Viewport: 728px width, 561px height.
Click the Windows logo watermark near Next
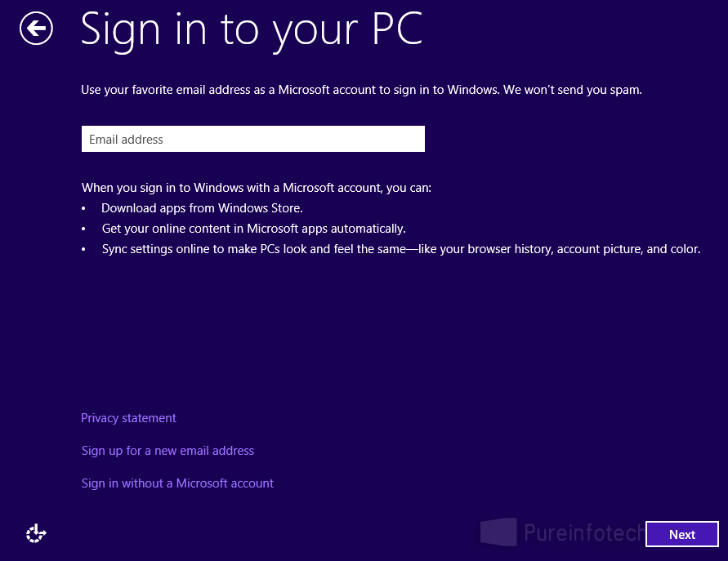tap(497, 532)
